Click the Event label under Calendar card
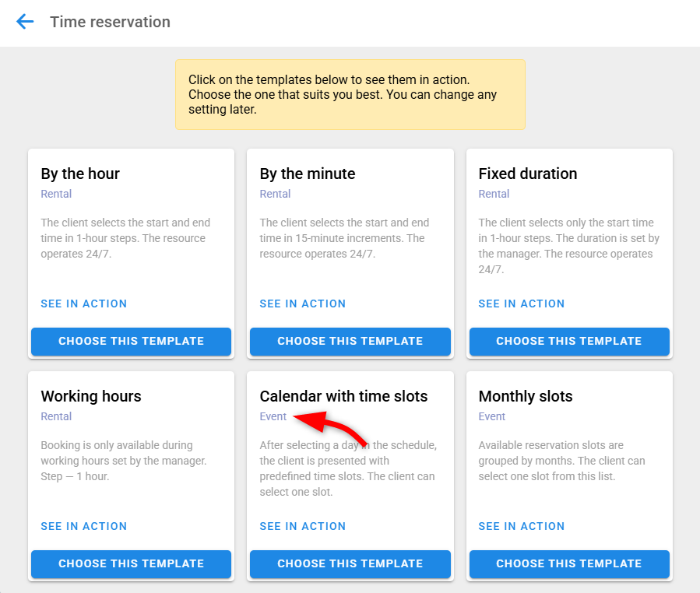Viewport: 700px width, 593px height. pyautogui.click(x=273, y=416)
